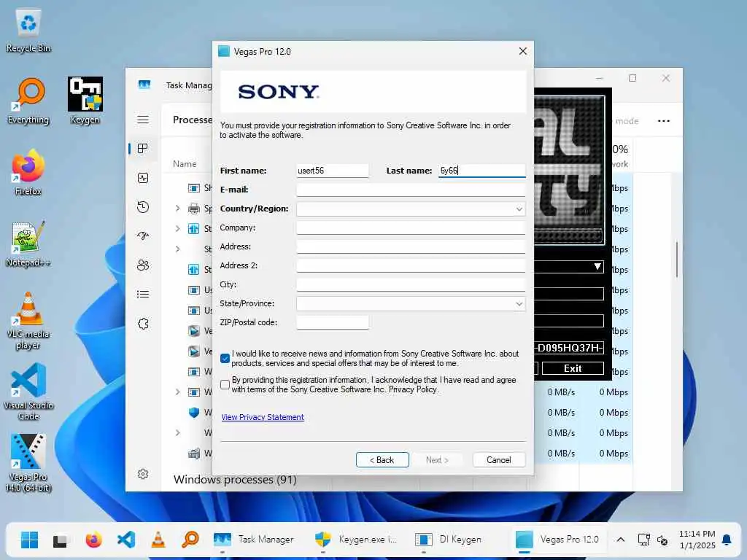Viewport: 747px width, 560px height.
Task: Launch VLC from the taskbar
Action: (158, 540)
